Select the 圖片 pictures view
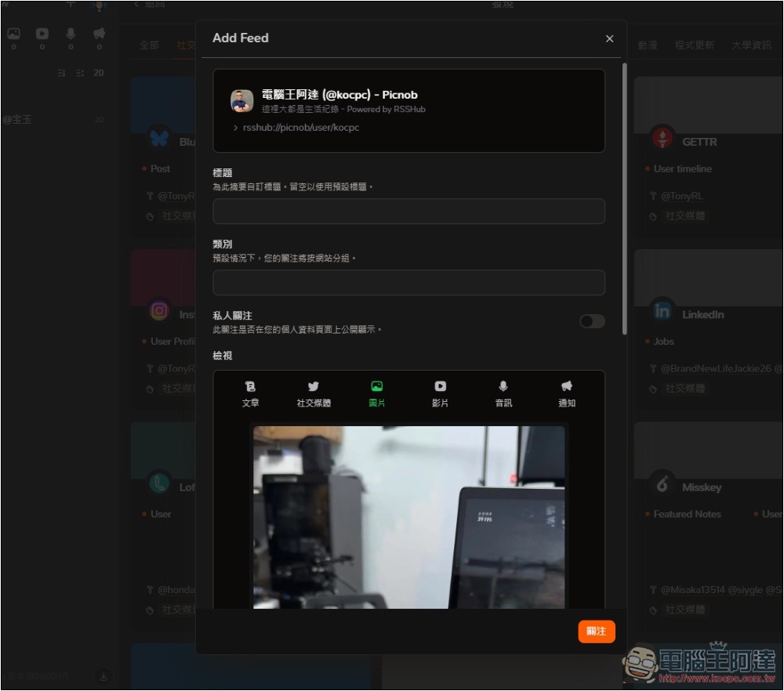784x691 pixels. coord(376,394)
